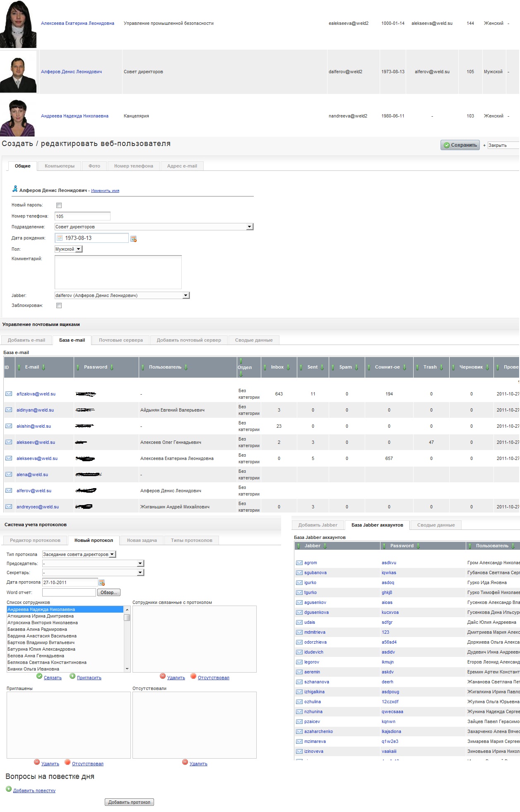
Task: Select Белова Анна Геннадьевна in employee list
Action: pyautogui.click(x=65, y=656)
